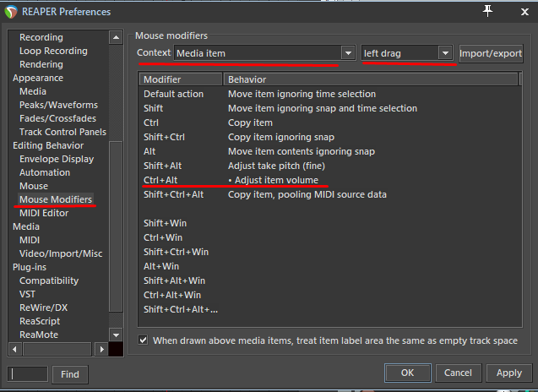
Task: Select MIDI under the Media category
Action: click(30, 240)
